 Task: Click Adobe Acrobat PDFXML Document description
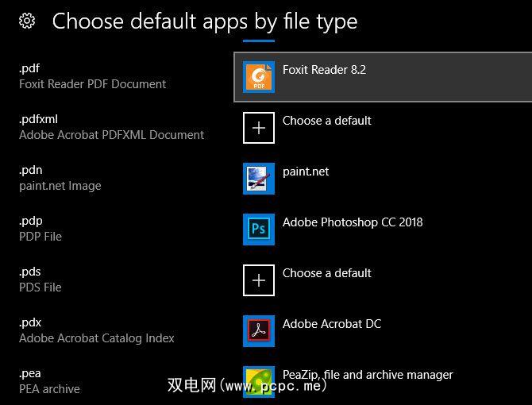tap(112, 135)
